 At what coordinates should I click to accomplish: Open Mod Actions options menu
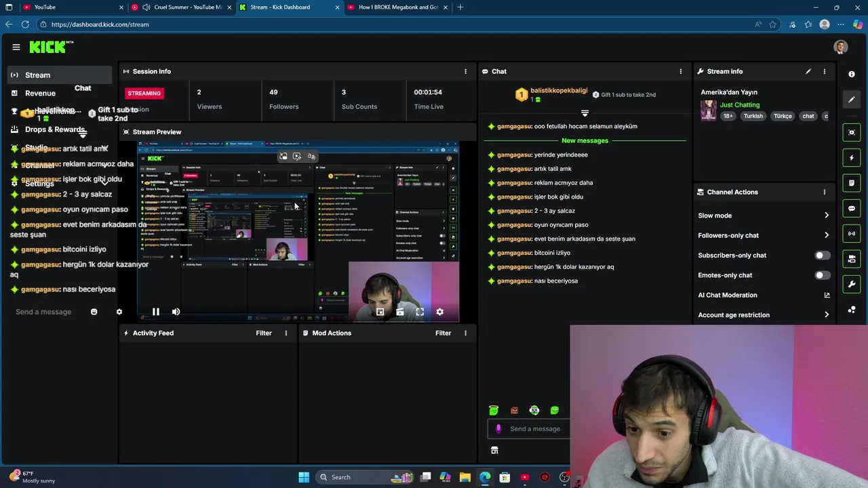pyautogui.click(x=465, y=333)
